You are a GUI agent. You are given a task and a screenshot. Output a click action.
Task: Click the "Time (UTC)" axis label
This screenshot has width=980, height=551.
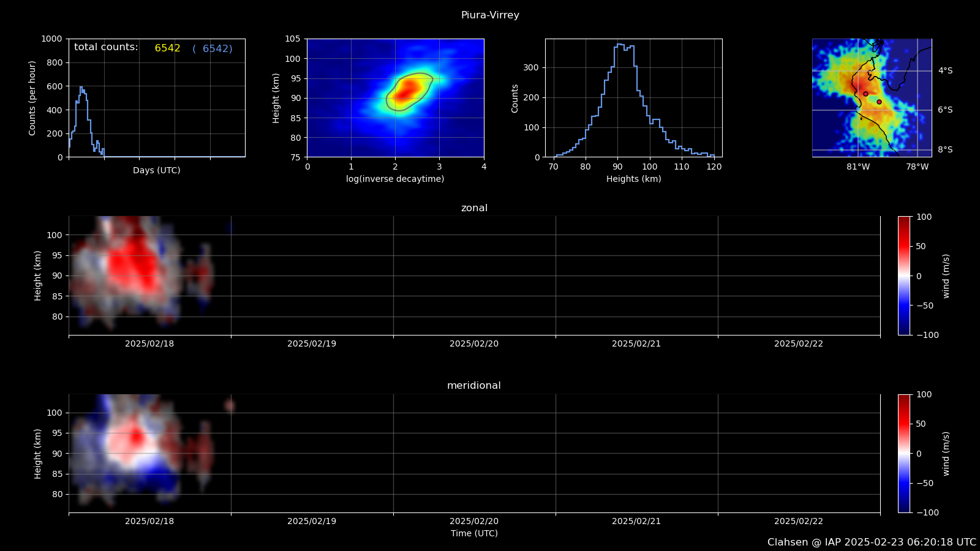474,533
